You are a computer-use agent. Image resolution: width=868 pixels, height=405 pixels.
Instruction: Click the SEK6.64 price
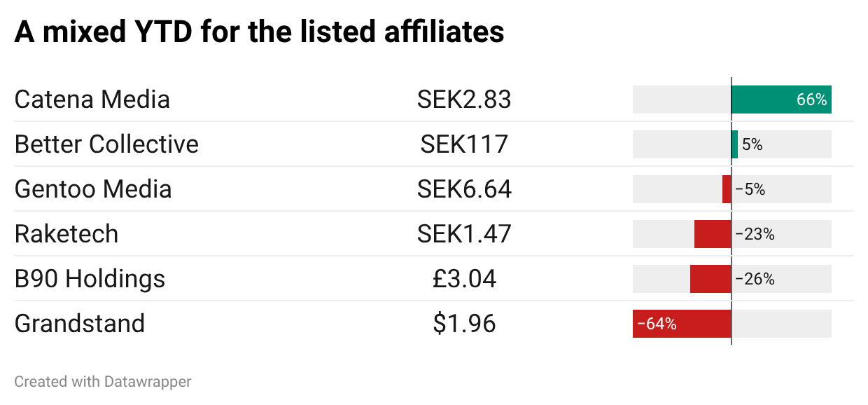[x=464, y=189]
